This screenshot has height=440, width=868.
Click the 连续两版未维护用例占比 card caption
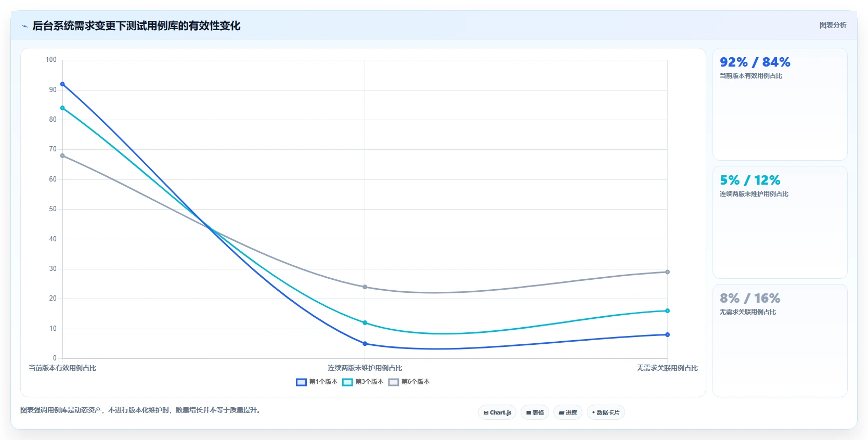pyautogui.click(x=754, y=194)
